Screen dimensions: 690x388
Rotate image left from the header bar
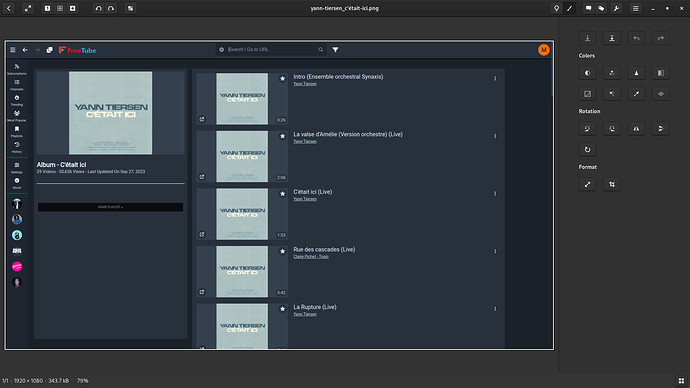point(98,8)
